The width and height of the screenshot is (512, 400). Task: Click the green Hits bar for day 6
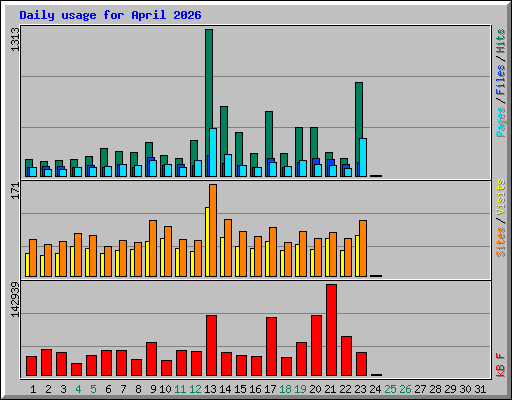104,157
